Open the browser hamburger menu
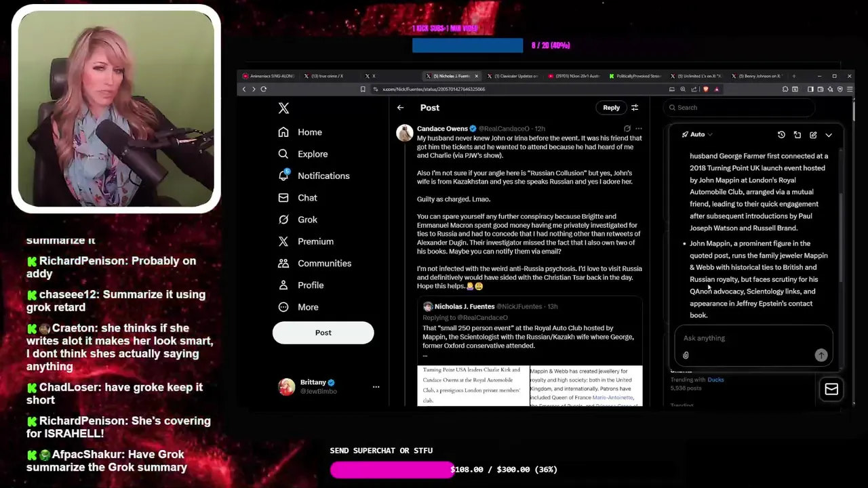The width and height of the screenshot is (868, 488). 850,89
